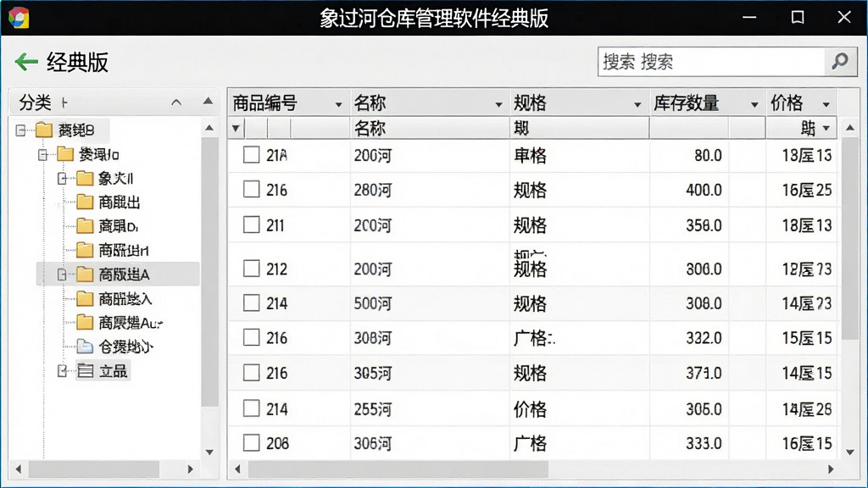Select the folder just above the highlighted one
This screenshot has width=868, height=488.
pyautogui.click(x=113, y=251)
